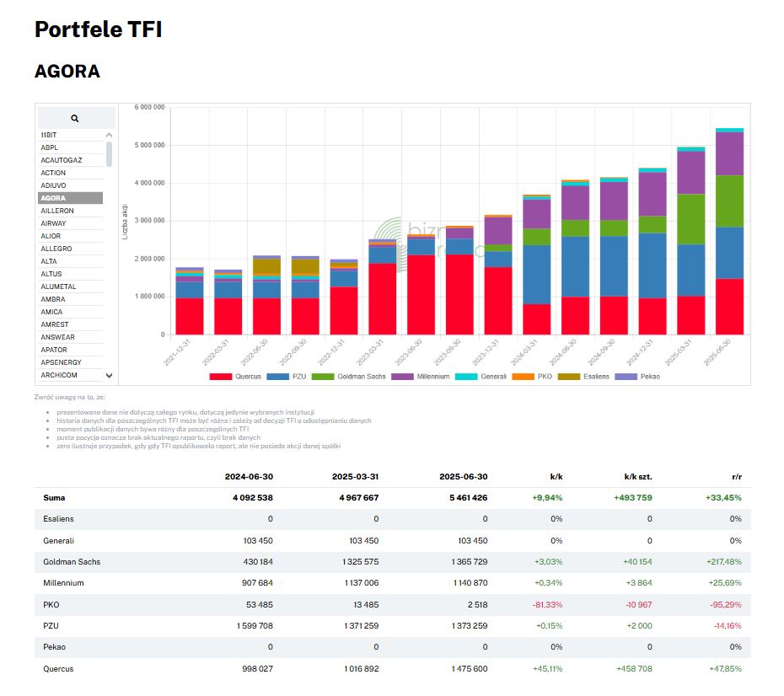
Task: Click the Quercus legend label
Action: coord(248,377)
